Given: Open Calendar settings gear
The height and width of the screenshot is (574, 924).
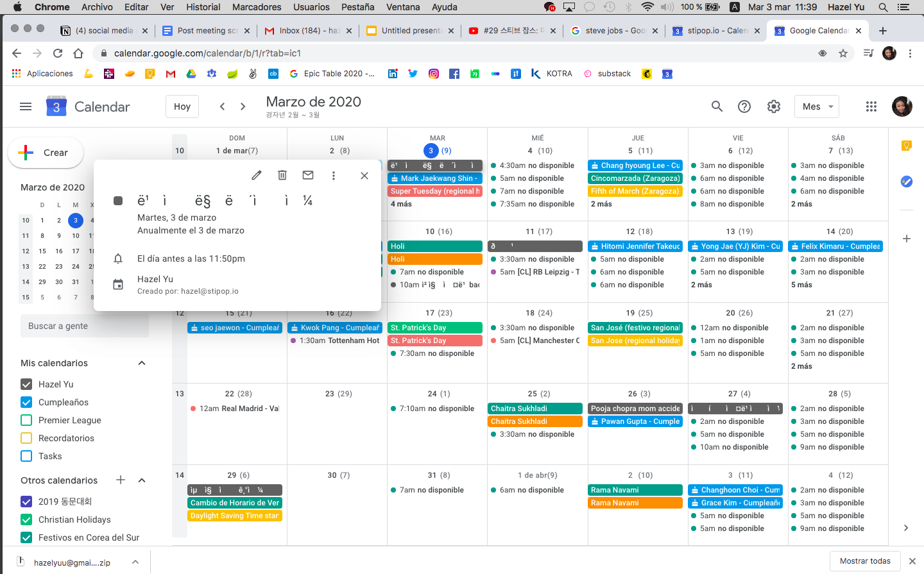Looking at the screenshot, I should 773,106.
